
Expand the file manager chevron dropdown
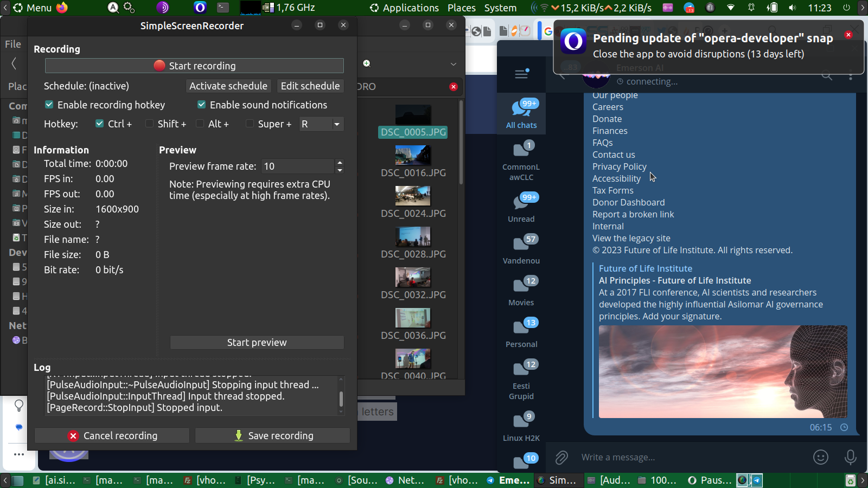tap(454, 64)
